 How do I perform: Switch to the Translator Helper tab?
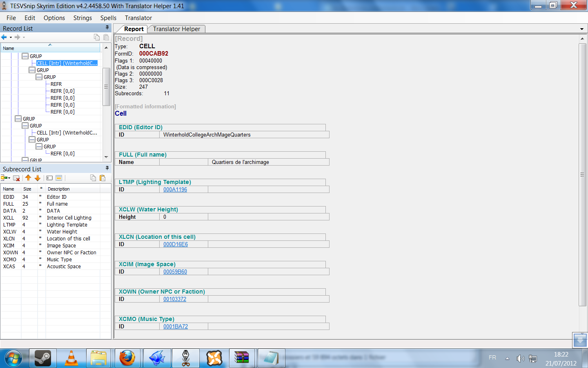pyautogui.click(x=176, y=29)
